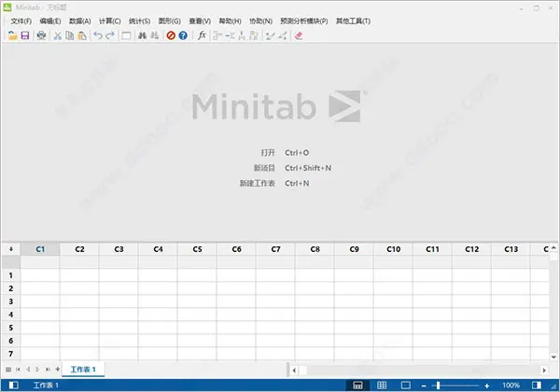This screenshot has width=560, height=392.
Task: Click the Find binoculars icon
Action: tap(142, 35)
